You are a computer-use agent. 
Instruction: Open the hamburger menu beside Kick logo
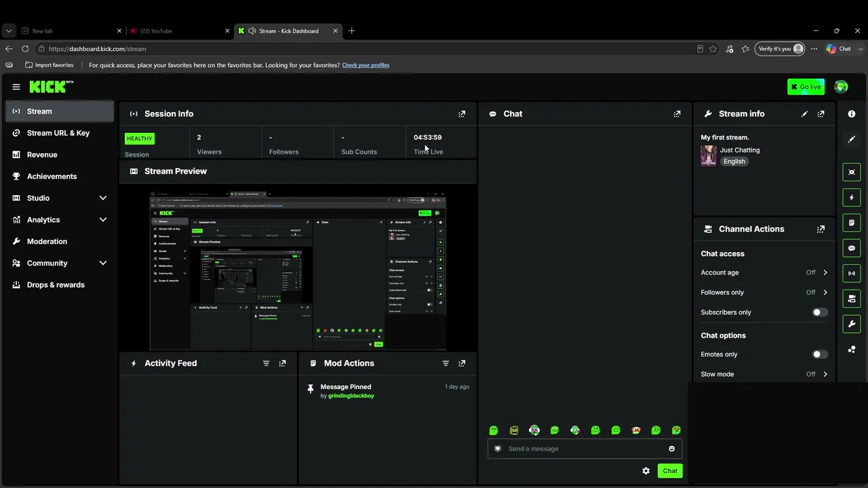click(16, 87)
